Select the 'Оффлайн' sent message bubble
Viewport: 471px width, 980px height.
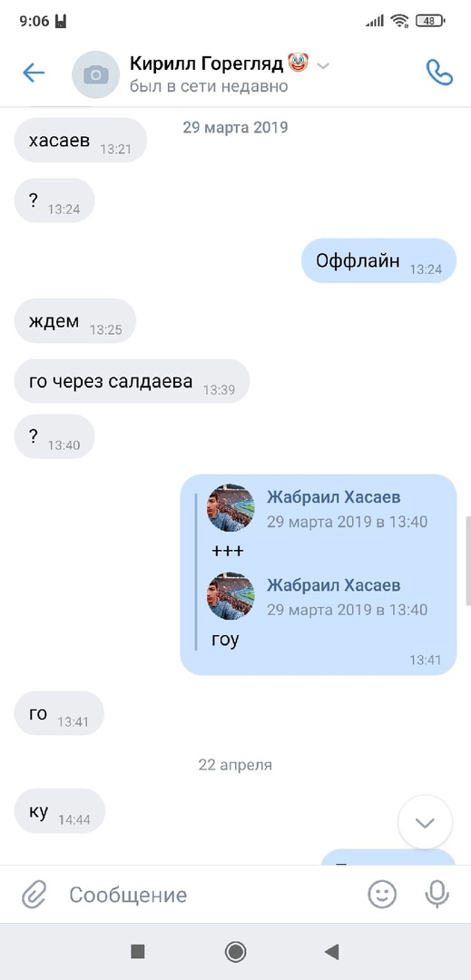pyautogui.click(x=379, y=260)
